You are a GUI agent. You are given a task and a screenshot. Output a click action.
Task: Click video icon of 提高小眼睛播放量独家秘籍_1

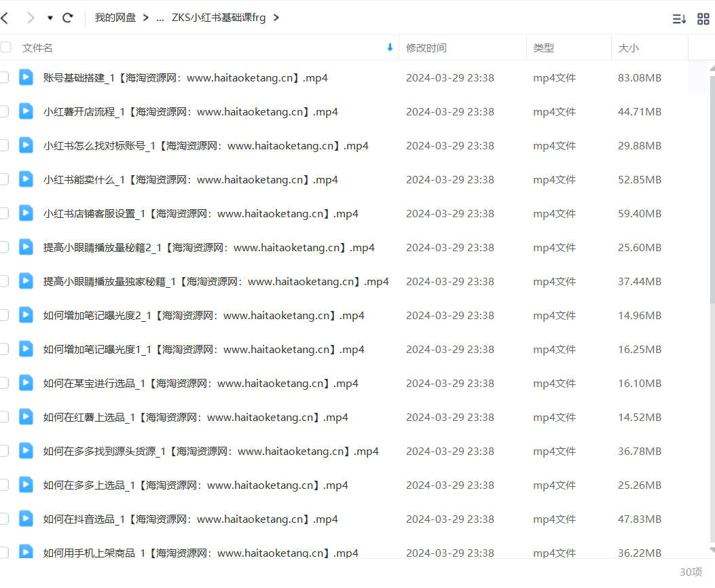(x=26, y=281)
